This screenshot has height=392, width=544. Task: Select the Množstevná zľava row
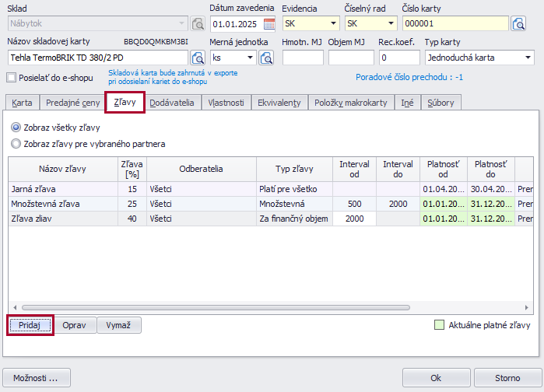pos(271,204)
